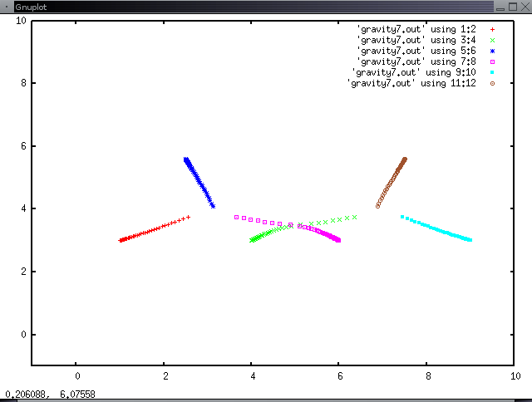Click the brown circle data trail

coord(392,183)
